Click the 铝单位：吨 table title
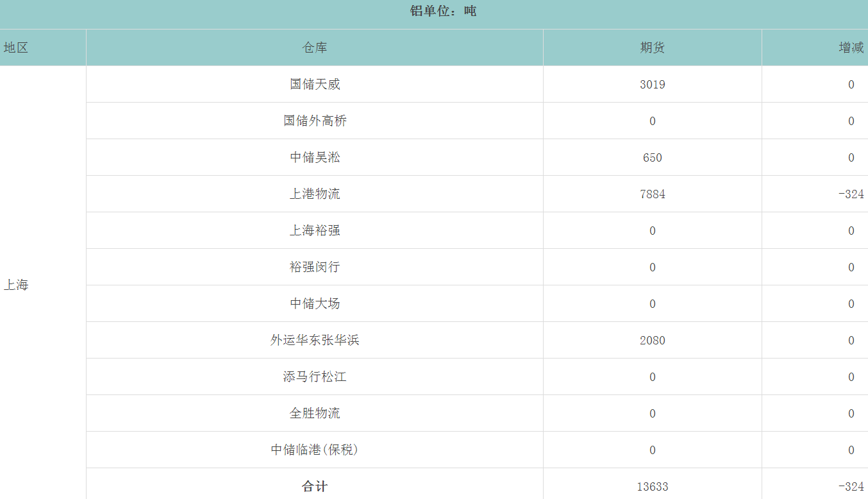This screenshot has height=499, width=868. click(x=443, y=11)
